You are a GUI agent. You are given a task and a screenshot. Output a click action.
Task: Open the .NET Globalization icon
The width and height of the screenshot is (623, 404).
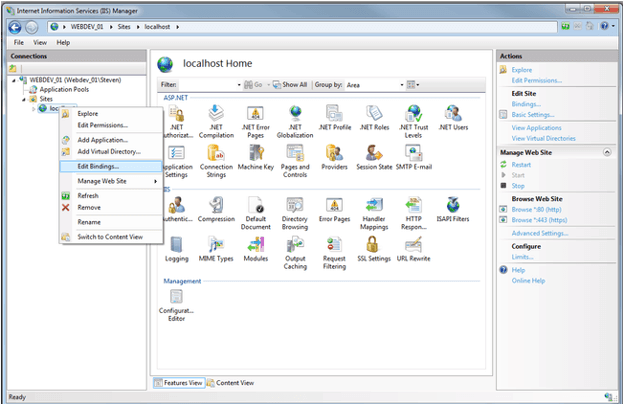coord(295,121)
